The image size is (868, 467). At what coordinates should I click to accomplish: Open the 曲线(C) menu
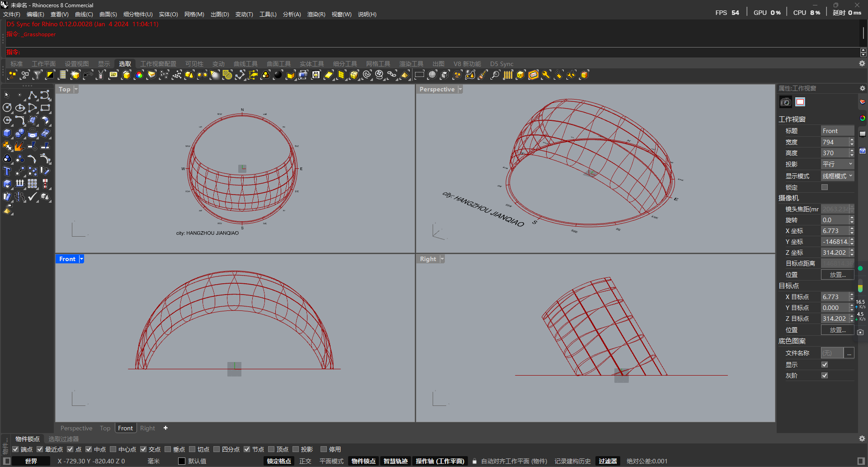click(x=84, y=14)
